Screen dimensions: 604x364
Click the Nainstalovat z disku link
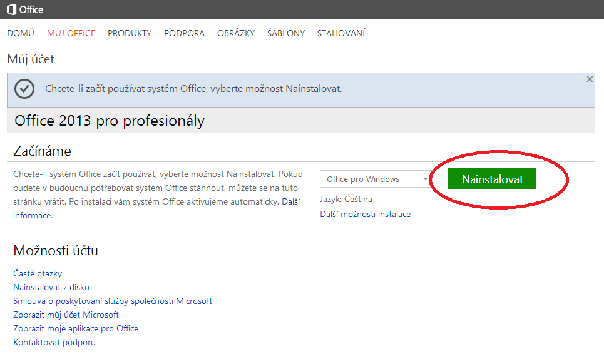(x=51, y=288)
